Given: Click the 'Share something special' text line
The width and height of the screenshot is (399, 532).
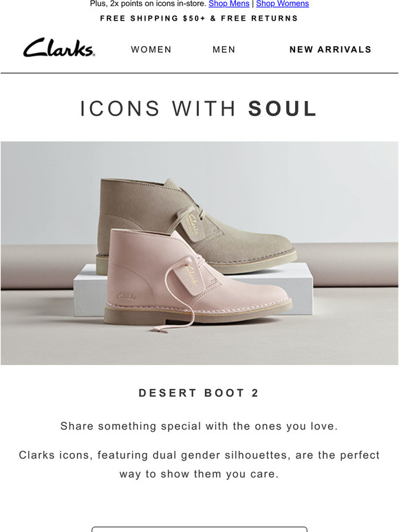Looking at the screenshot, I should [199, 426].
